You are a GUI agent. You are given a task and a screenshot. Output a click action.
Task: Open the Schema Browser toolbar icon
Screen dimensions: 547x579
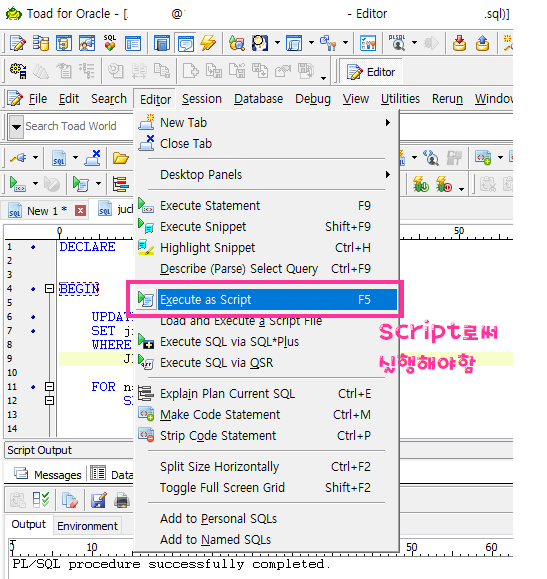coord(40,43)
